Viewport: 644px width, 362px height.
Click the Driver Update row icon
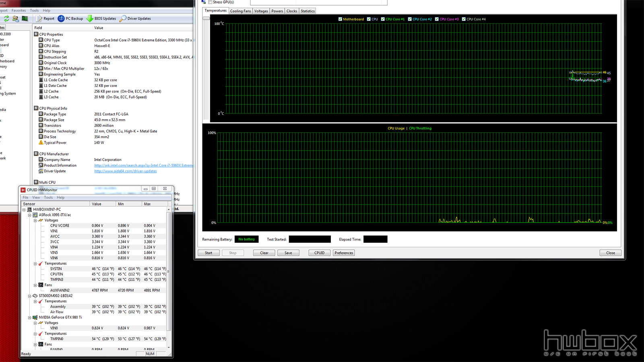(41, 171)
